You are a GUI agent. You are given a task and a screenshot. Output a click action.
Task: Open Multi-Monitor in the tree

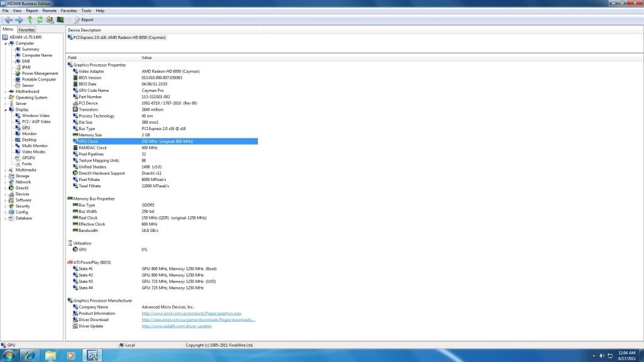(x=35, y=146)
